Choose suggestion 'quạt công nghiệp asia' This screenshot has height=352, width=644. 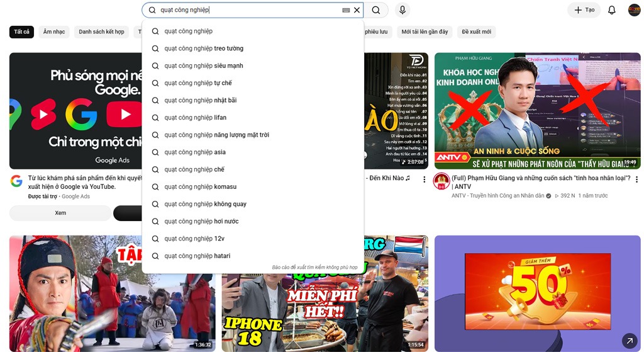(x=253, y=152)
